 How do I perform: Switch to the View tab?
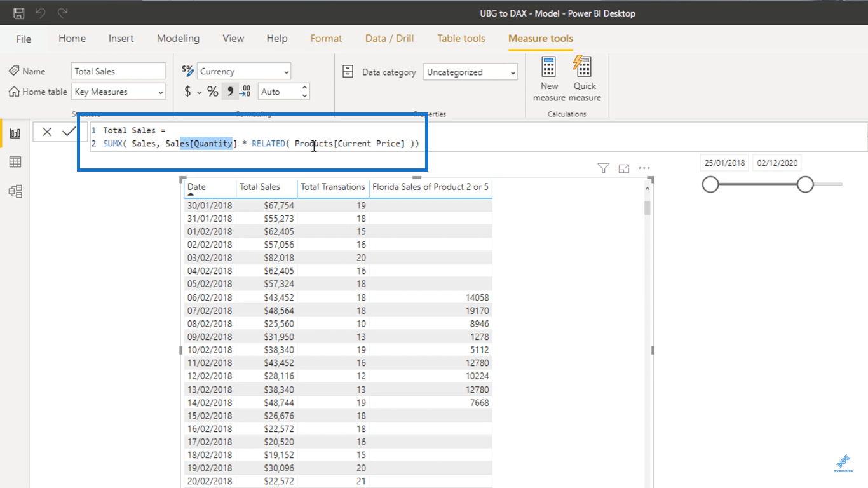tap(233, 38)
